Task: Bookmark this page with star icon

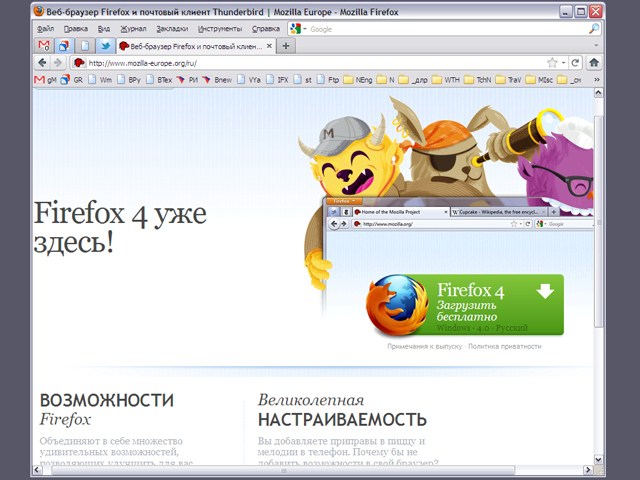Action: pos(552,63)
